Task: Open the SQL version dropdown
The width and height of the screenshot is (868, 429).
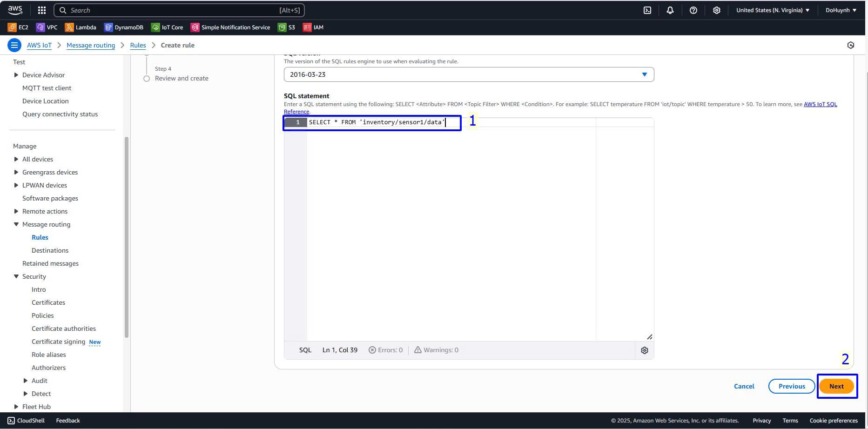Action: 469,74
